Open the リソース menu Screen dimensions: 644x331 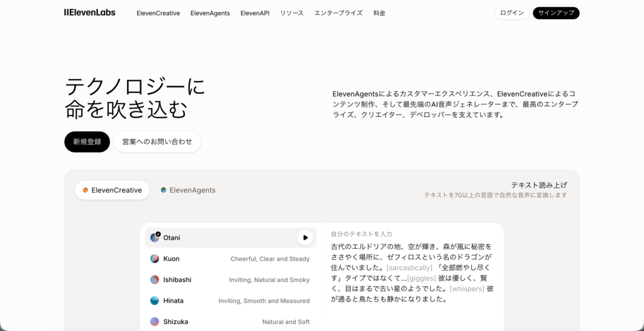pos(292,13)
